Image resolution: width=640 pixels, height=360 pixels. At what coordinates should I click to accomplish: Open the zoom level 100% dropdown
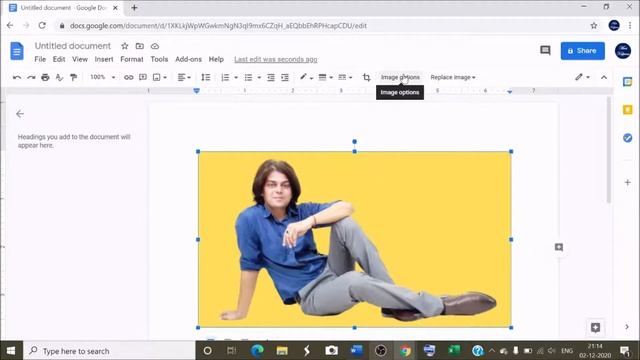point(102,77)
